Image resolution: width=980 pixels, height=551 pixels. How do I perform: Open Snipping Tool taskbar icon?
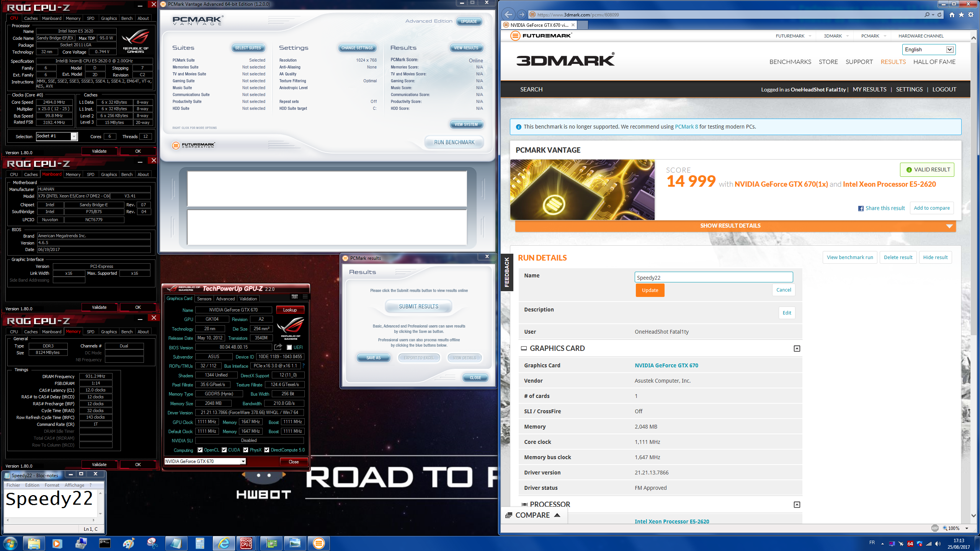(152, 543)
